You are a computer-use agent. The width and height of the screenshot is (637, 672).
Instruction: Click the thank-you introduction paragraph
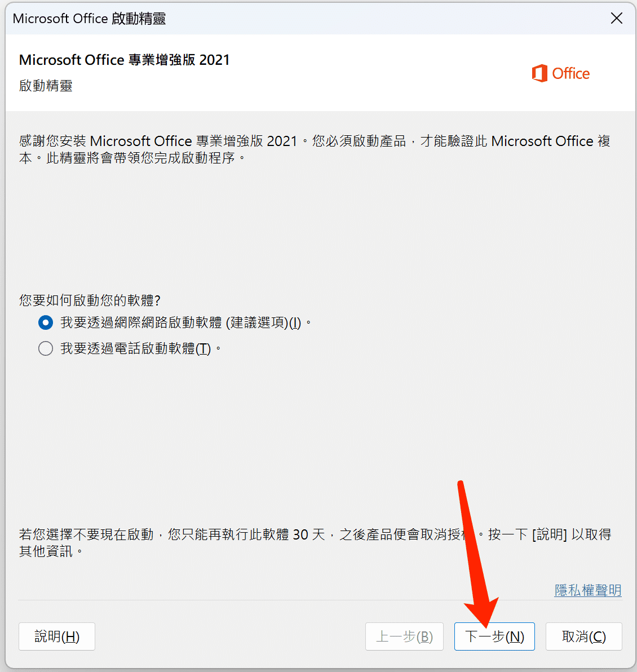pyautogui.click(x=315, y=149)
